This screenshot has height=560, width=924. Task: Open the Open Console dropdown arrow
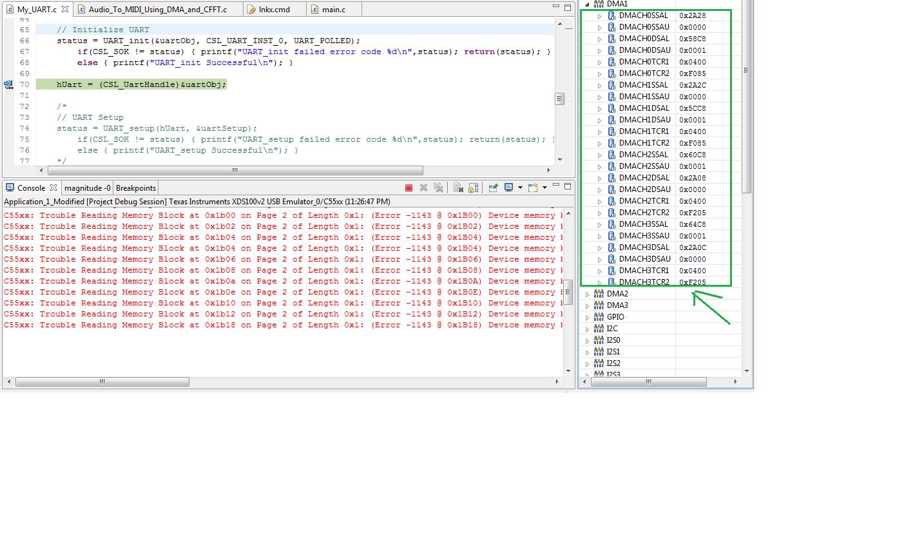click(x=544, y=188)
